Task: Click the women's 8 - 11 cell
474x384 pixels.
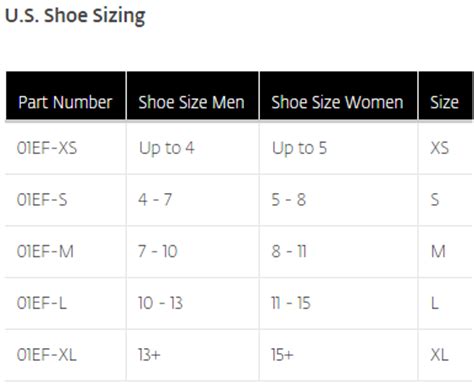Action: tap(338, 252)
